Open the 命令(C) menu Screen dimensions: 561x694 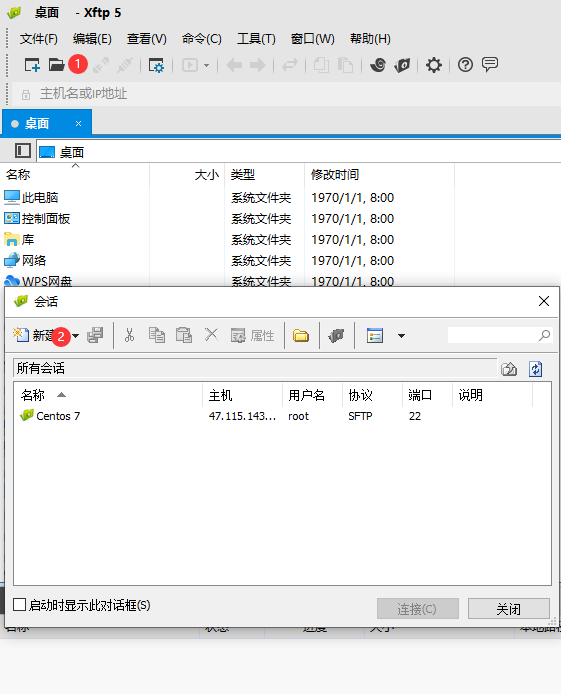click(x=201, y=39)
